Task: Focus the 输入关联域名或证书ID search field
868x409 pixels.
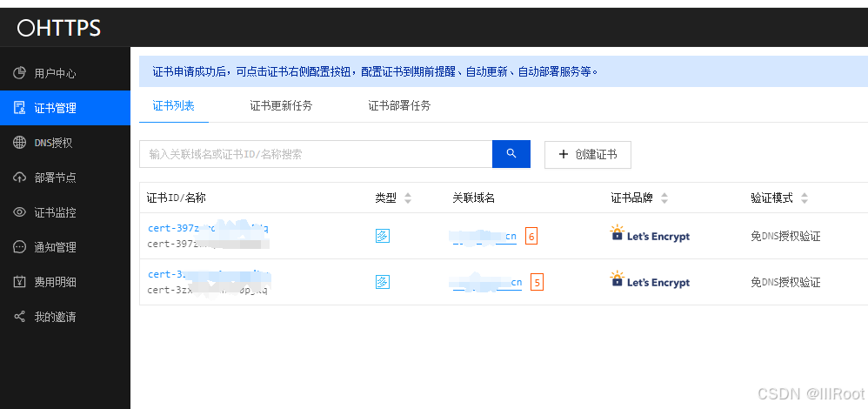Action: click(316, 154)
